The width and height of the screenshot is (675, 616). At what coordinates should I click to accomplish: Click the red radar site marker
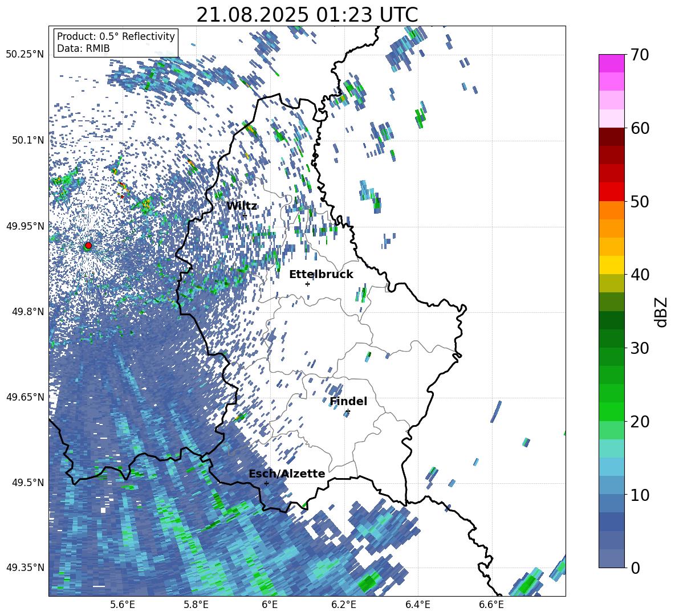click(x=88, y=245)
